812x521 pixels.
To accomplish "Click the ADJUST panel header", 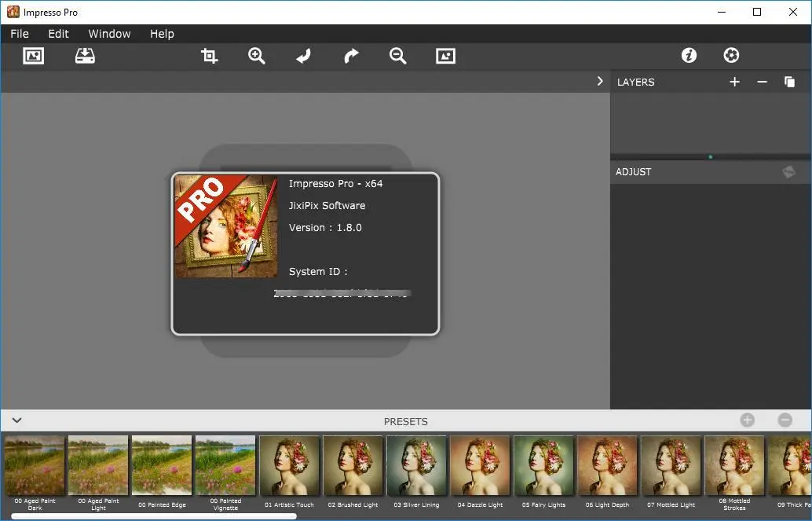I will (633, 171).
